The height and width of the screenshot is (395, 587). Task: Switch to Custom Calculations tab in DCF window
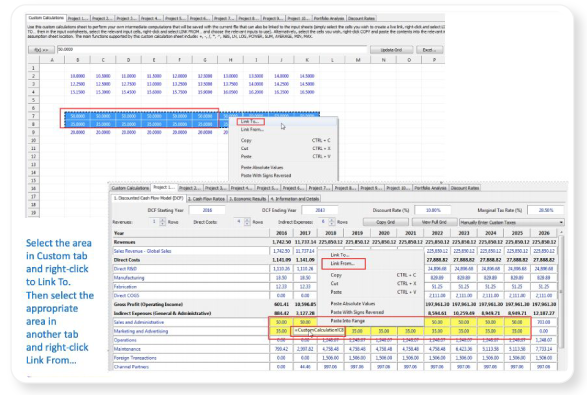click(x=130, y=188)
